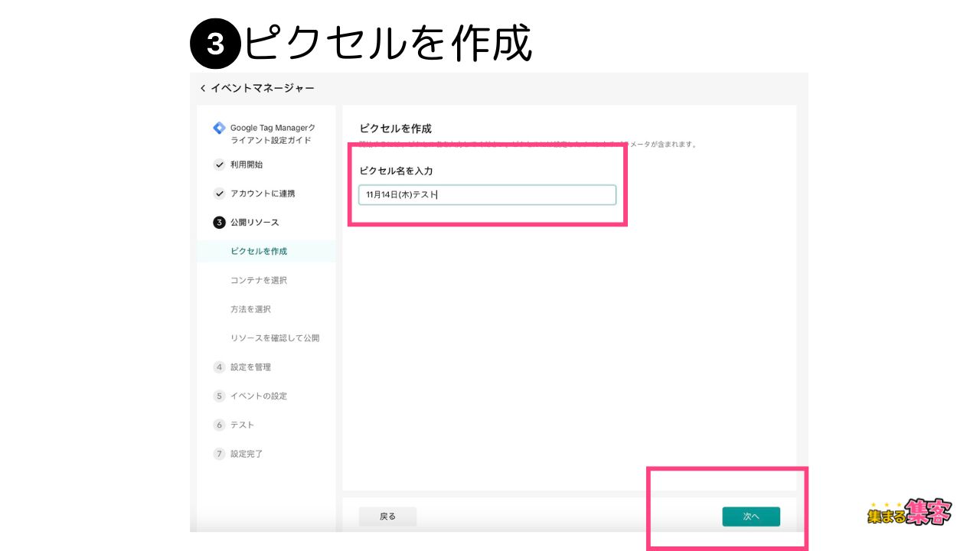Click the Google Tag Managerクライアント設定ガイド title
The height and width of the screenshot is (551, 980).
click(273, 135)
